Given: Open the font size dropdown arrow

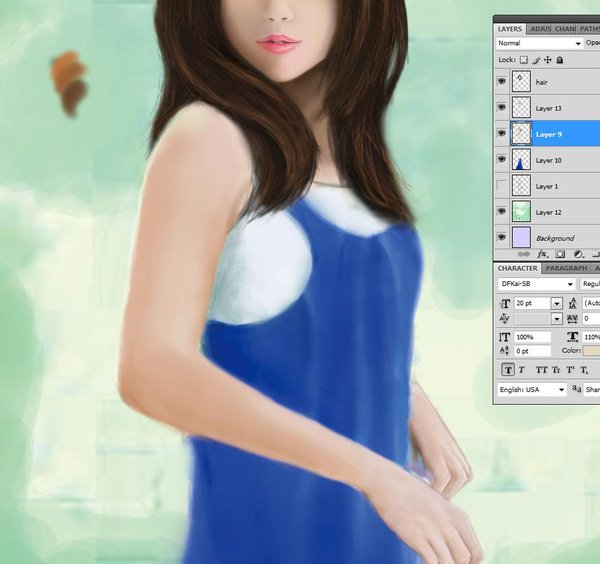Looking at the screenshot, I should pos(557,304).
